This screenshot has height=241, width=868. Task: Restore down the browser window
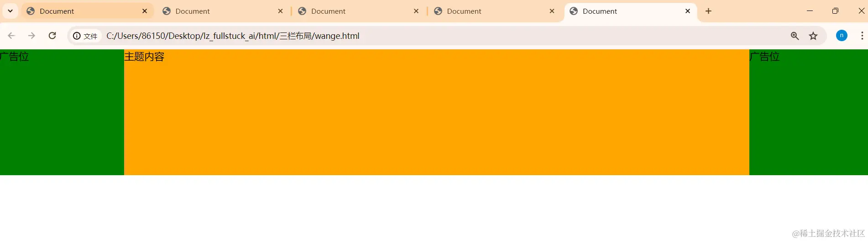pos(835,11)
